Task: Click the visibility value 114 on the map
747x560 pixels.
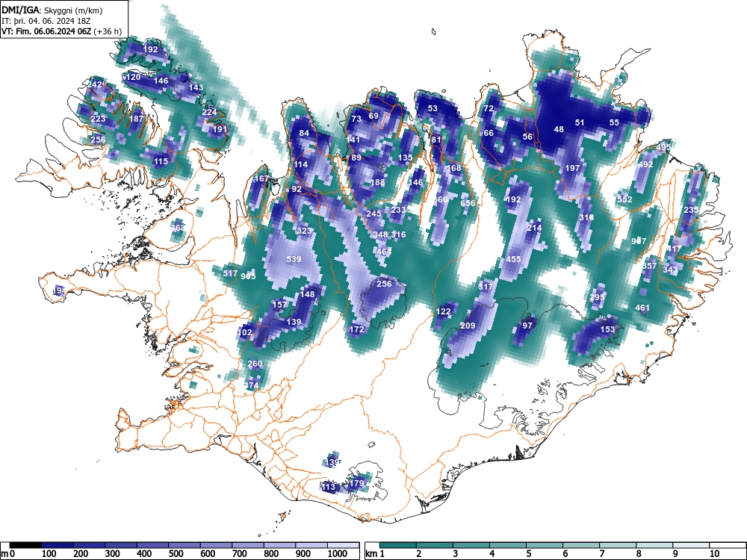Action: pos(300,164)
